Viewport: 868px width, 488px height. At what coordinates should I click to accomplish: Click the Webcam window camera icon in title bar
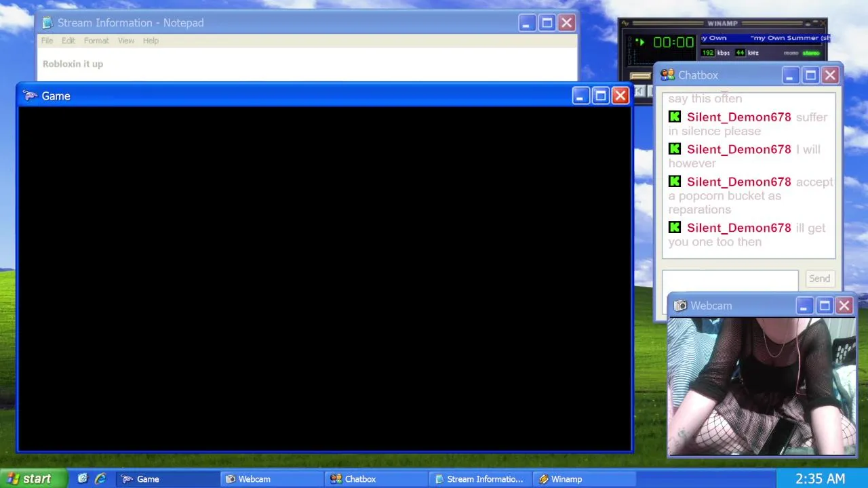point(680,306)
